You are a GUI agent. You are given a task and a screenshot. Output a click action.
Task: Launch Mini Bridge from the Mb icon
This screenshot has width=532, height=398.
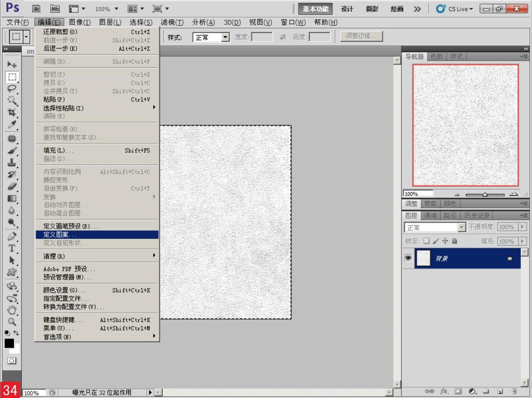click(55, 9)
